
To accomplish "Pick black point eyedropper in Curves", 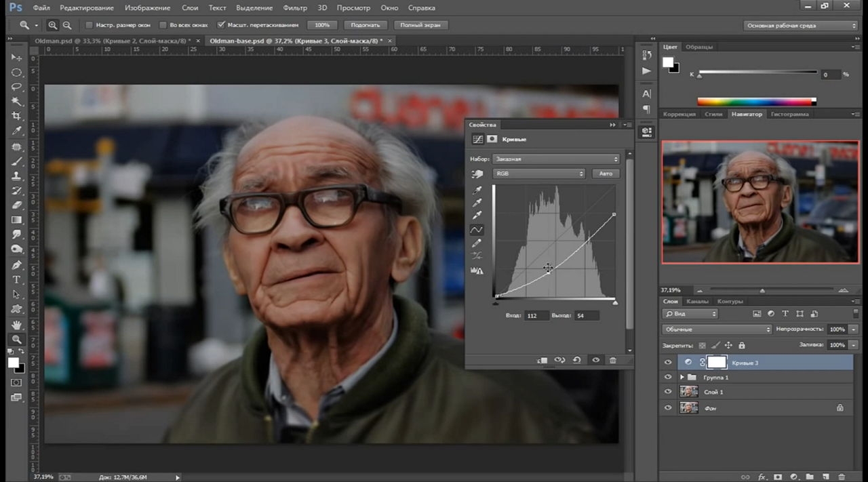I will pos(477,190).
